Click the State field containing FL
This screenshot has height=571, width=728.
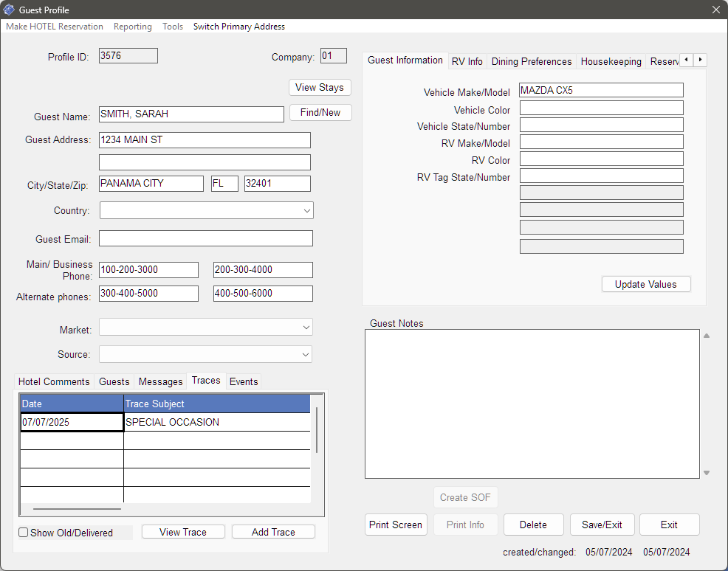click(x=224, y=184)
